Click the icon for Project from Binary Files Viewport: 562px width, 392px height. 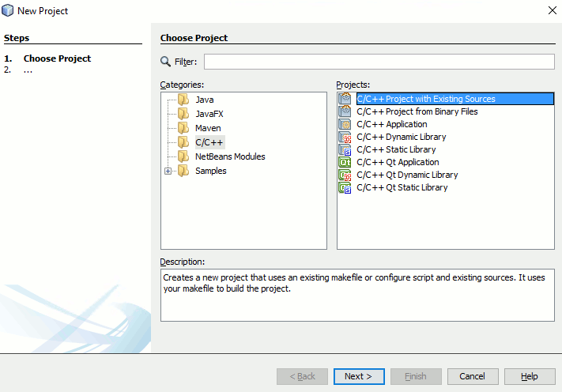(345, 111)
